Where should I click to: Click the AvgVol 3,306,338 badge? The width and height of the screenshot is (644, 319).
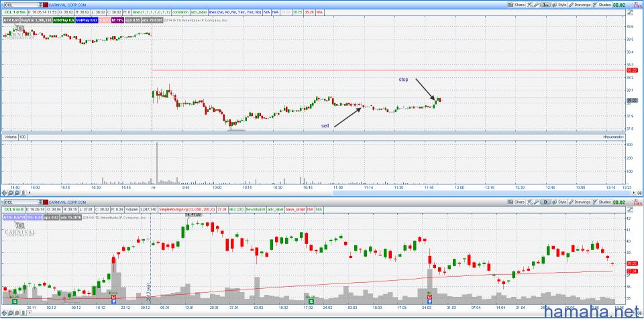36,20
